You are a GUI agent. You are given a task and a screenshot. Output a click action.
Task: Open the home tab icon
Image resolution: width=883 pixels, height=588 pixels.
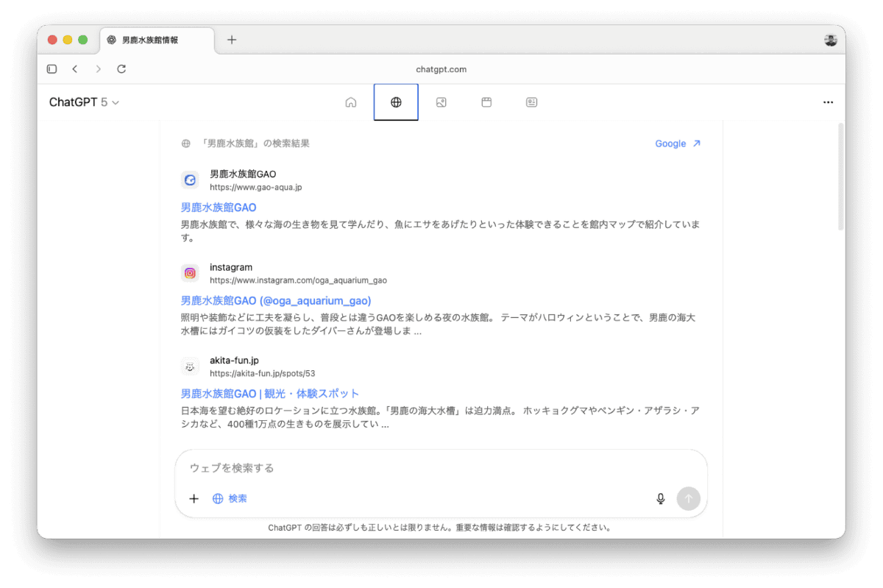(x=351, y=102)
